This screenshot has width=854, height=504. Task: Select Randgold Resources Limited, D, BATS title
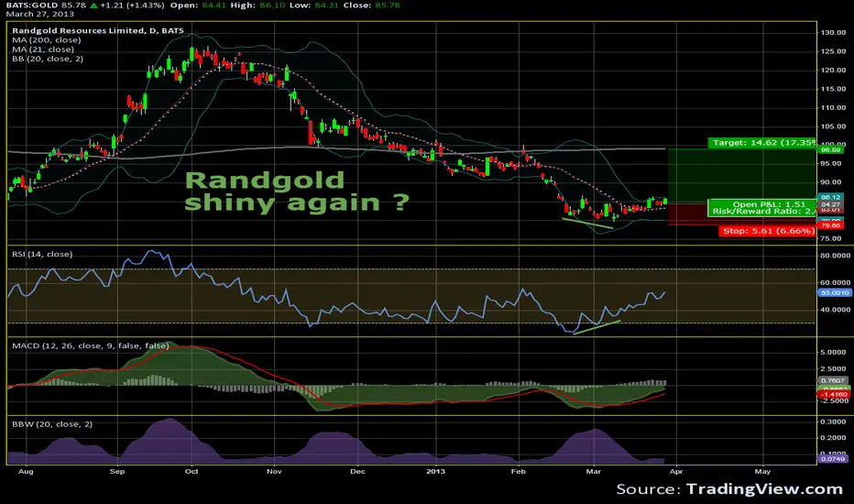coord(98,30)
